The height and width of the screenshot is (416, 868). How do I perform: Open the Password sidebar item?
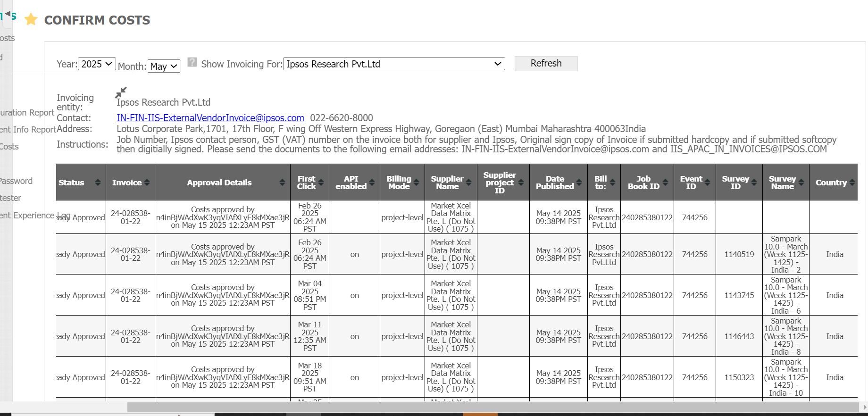coord(17,181)
